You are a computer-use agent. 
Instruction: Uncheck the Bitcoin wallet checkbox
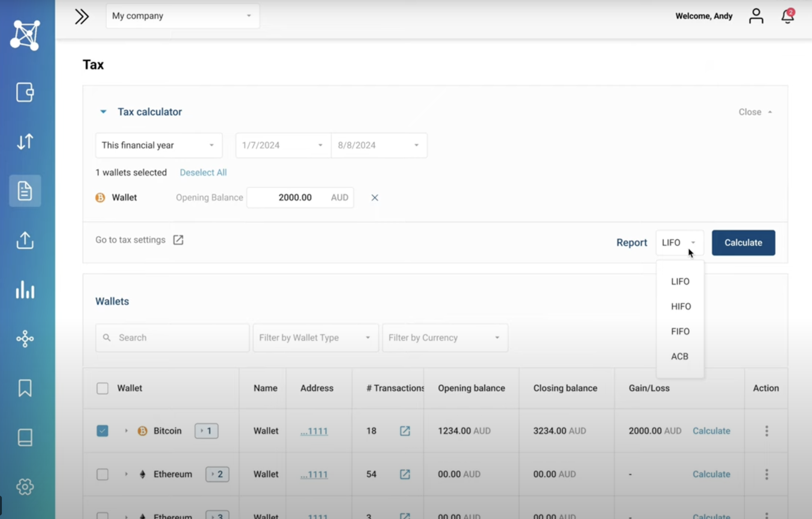click(x=102, y=431)
